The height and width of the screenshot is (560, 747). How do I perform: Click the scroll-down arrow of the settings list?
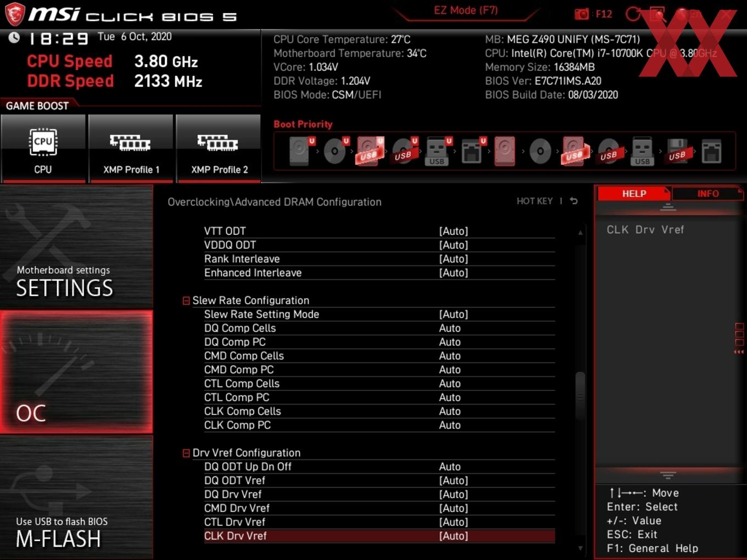coord(580,548)
